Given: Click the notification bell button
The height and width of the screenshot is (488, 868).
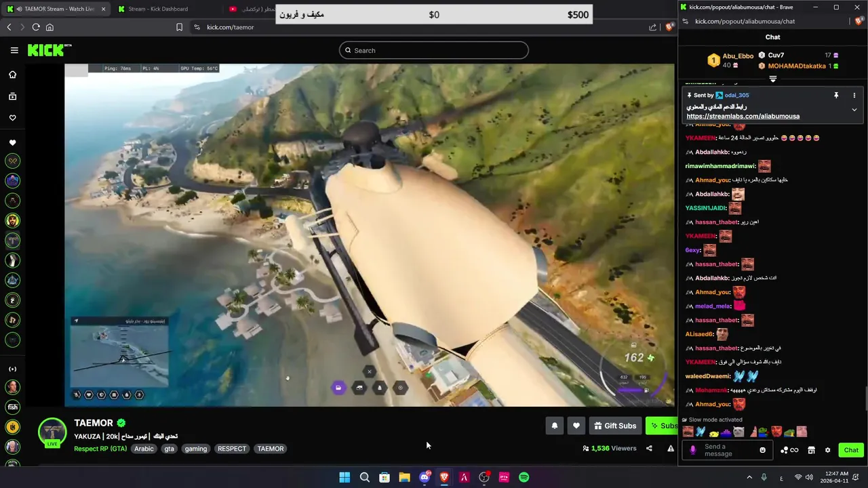Looking at the screenshot, I should tap(555, 426).
